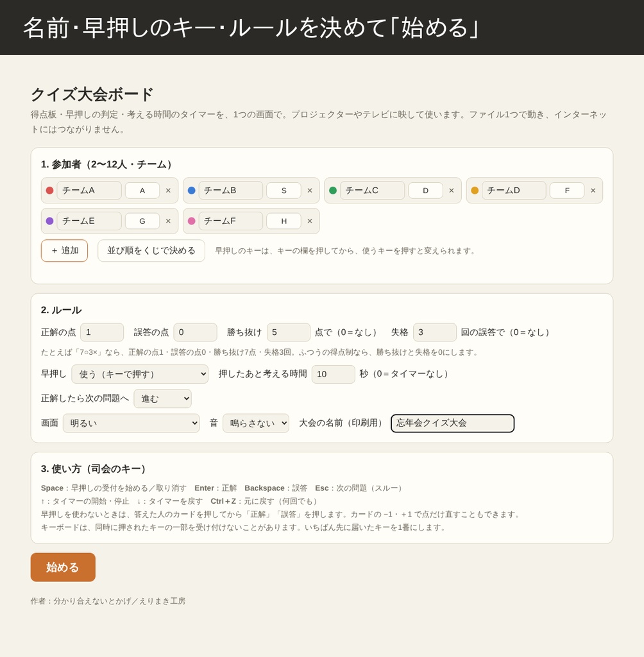The width and height of the screenshot is (644, 657).
Task: Focus the 誤答の点 field
Action: pos(195,332)
